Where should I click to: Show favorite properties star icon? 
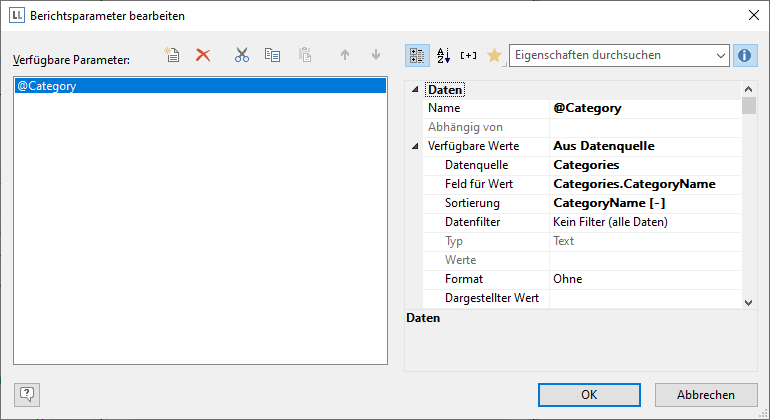coord(494,55)
